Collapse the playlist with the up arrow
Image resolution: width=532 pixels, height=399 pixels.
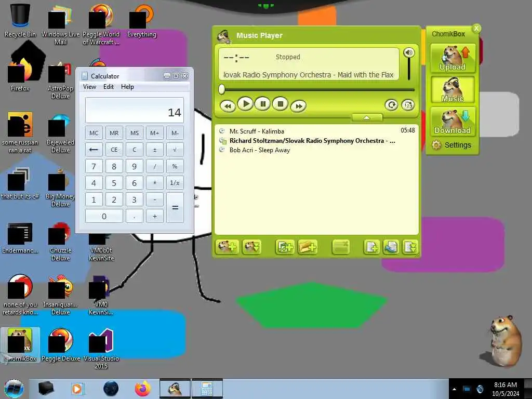click(367, 118)
